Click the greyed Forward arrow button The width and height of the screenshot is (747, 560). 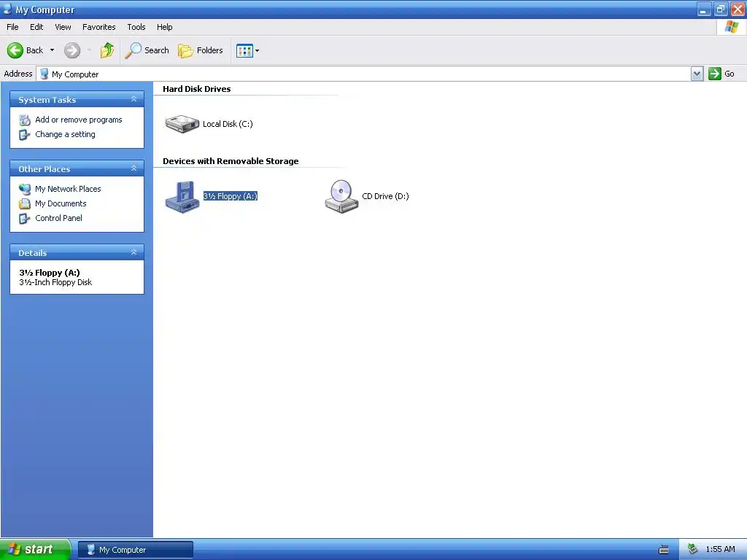72,50
